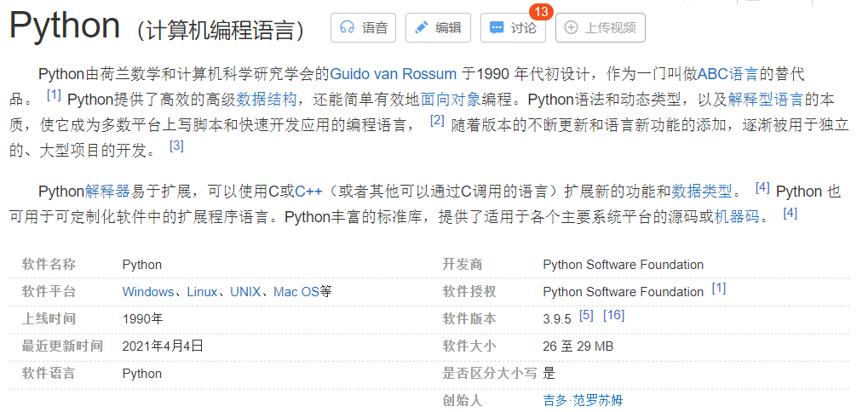Click the 最近更新时间 label

click(x=62, y=346)
